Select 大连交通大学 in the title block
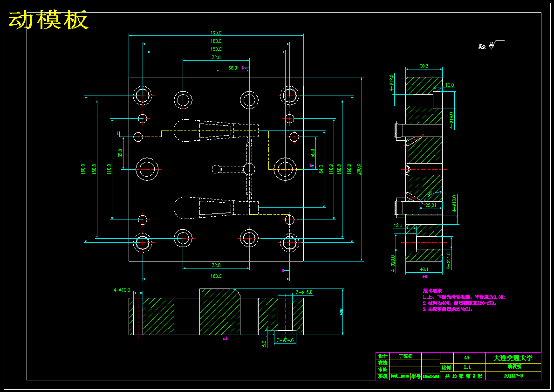554x392 pixels. pos(513,358)
